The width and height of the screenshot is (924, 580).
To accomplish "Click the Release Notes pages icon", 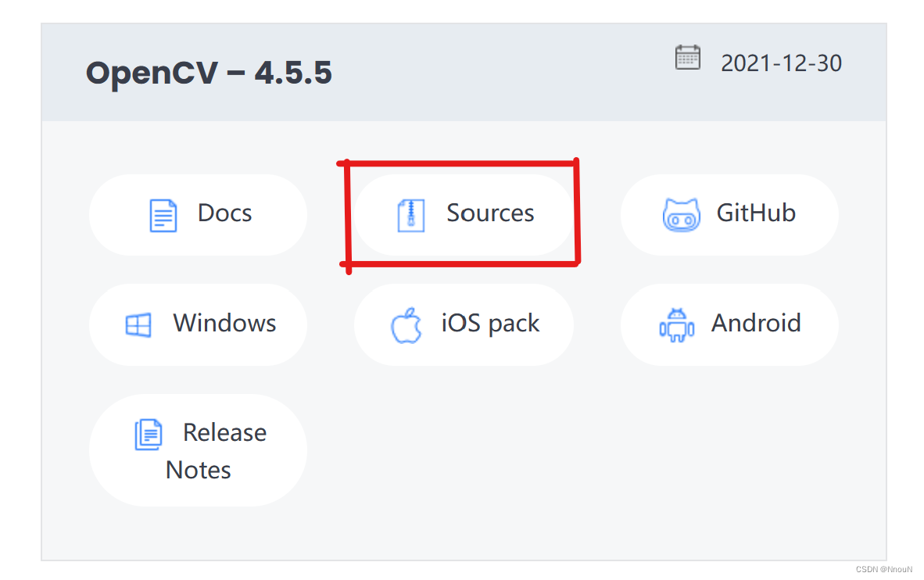I will coord(149,433).
